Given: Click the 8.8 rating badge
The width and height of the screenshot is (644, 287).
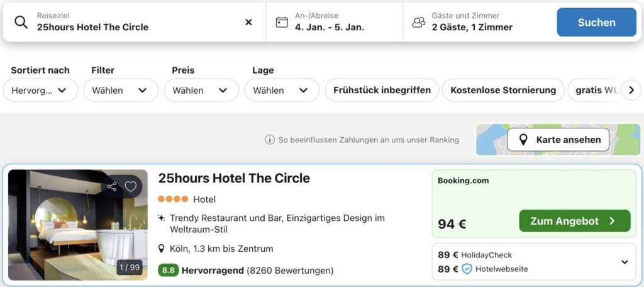Looking at the screenshot, I should 169,271.
